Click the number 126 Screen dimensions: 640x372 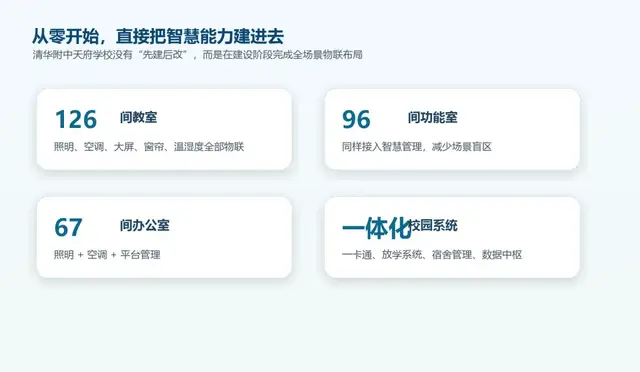(76, 119)
